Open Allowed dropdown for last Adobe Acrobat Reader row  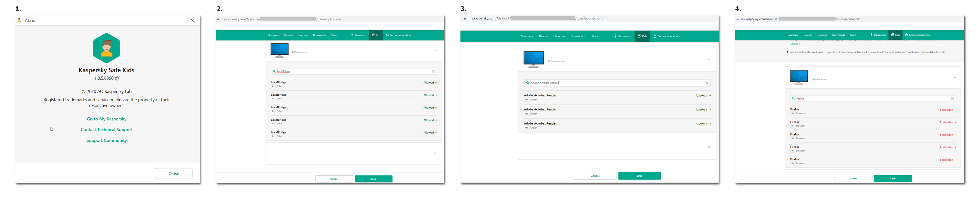pyautogui.click(x=703, y=124)
